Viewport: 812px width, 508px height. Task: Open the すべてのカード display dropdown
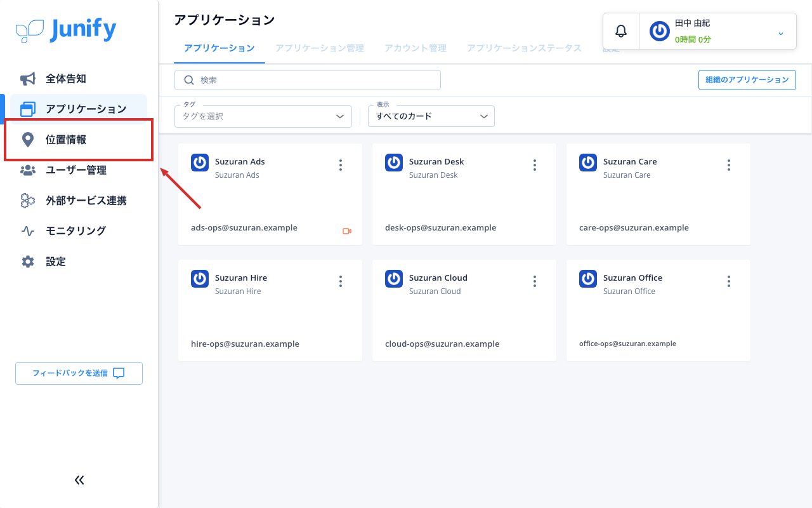point(431,116)
